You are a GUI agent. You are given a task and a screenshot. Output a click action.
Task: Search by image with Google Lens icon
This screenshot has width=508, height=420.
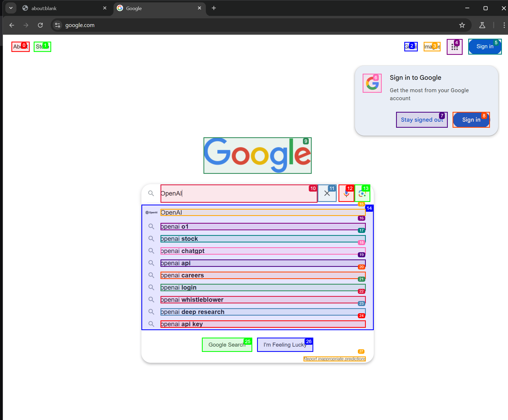point(362,193)
